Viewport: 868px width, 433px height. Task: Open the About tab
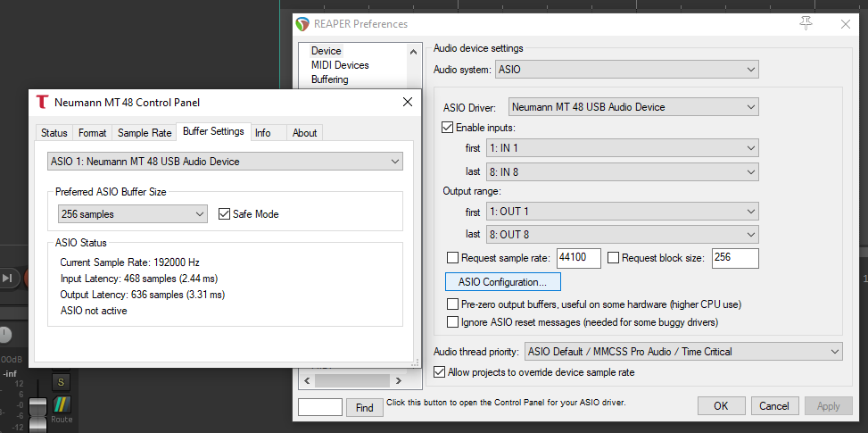[304, 133]
